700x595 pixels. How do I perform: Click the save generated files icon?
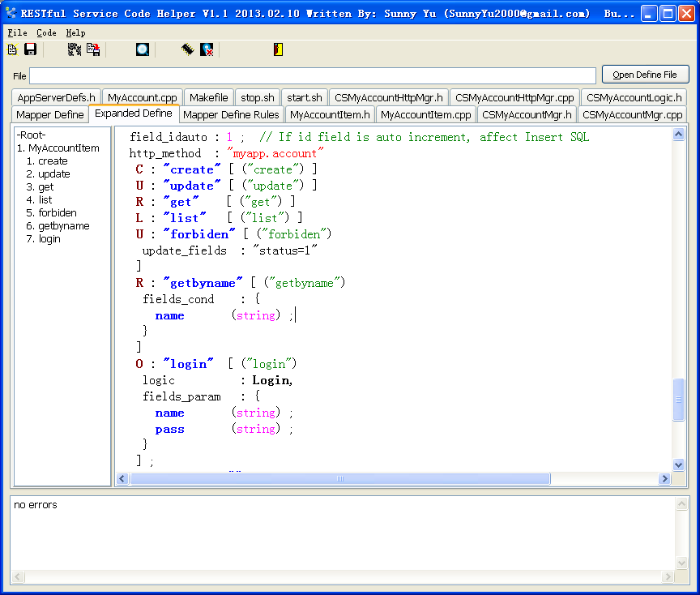click(x=93, y=49)
